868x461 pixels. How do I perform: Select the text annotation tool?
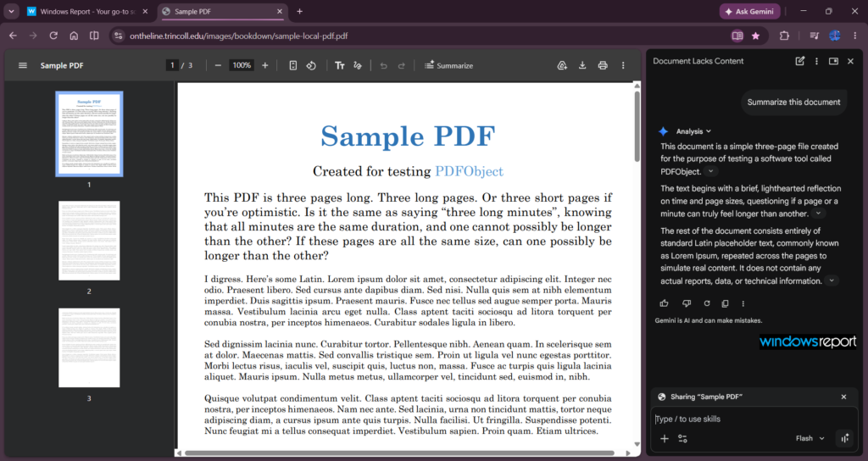coord(340,65)
